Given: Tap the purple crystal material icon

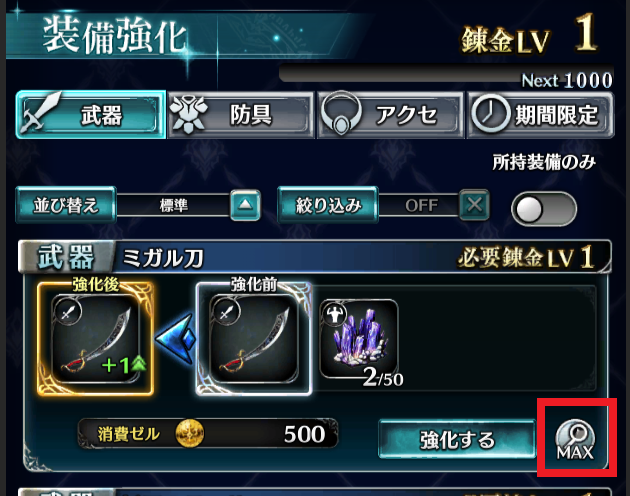Looking at the screenshot, I should pos(359,338).
